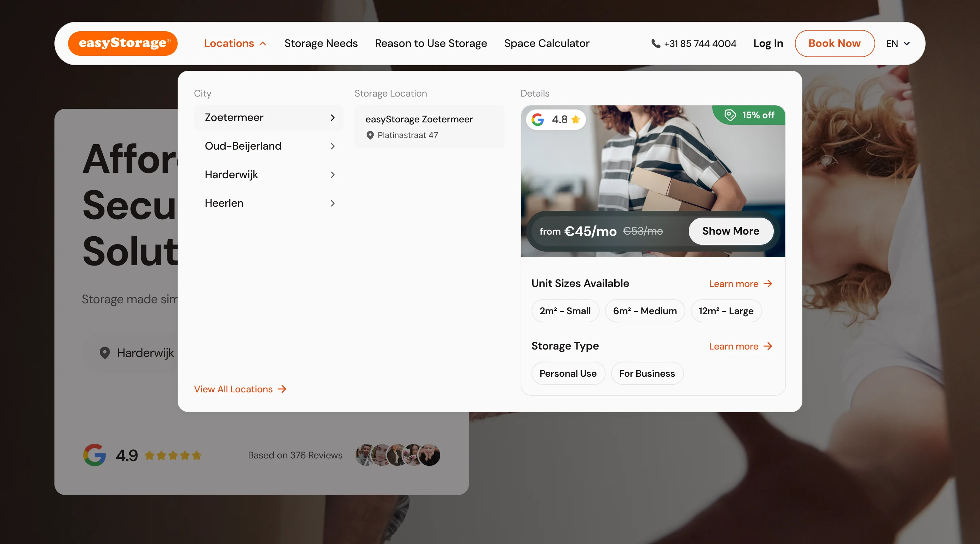Click the discount tag icon on 15% off

[730, 115]
